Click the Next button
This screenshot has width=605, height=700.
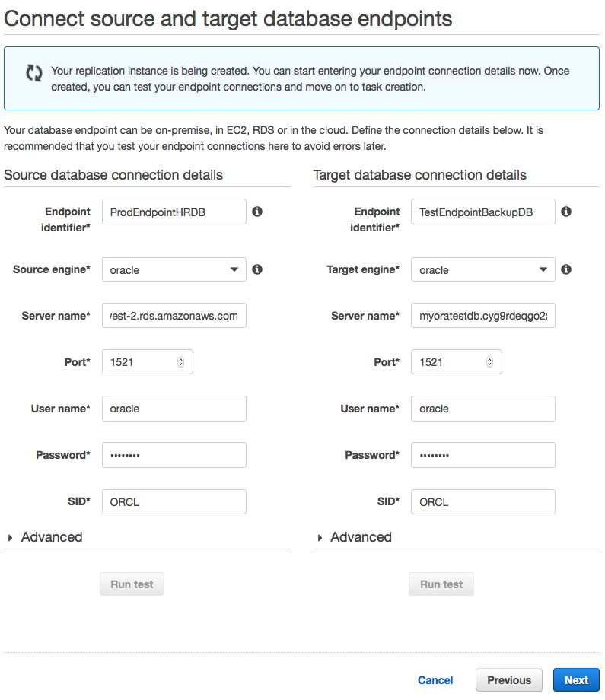pyautogui.click(x=576, y=680)
